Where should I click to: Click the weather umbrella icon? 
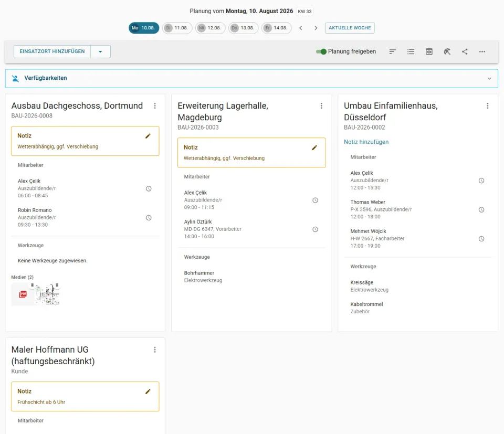pyautogui.click(x=447, y=51)
